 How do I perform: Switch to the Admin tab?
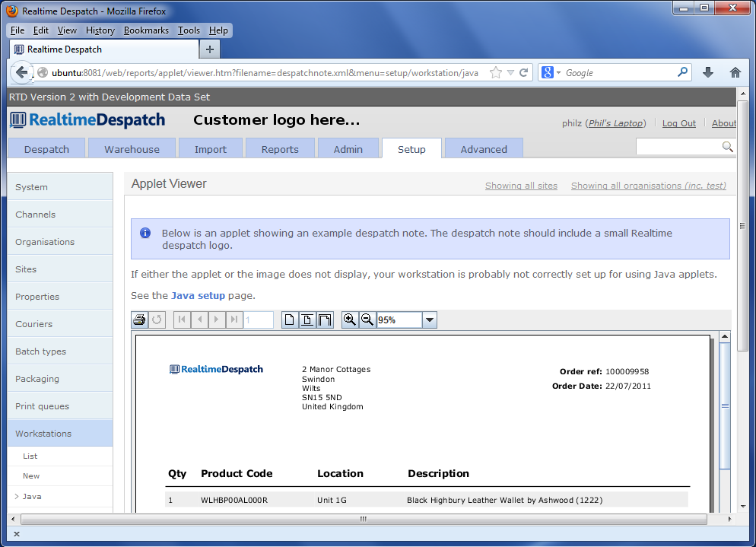pos(348,148)
